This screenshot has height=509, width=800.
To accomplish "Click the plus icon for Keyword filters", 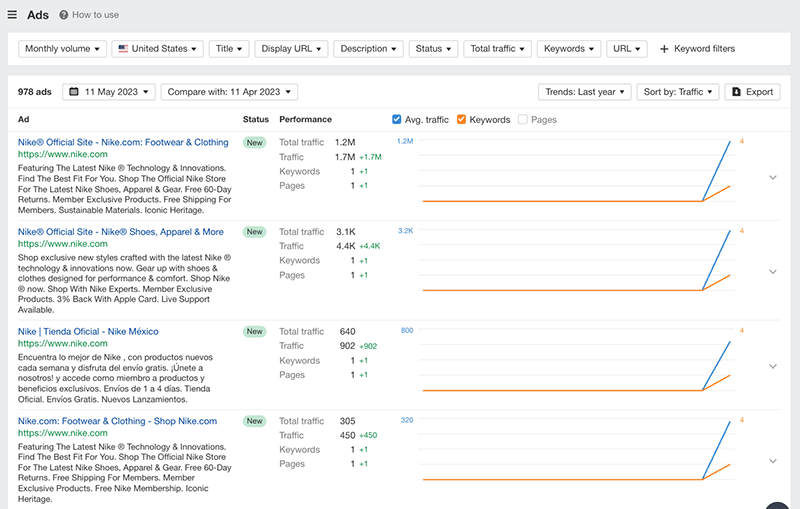I will [x=664, y=49].
